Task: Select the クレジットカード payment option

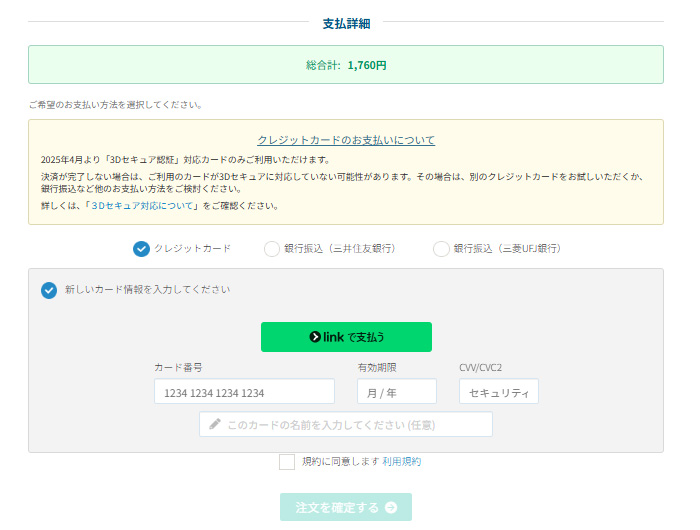Action: coord(141,249)
